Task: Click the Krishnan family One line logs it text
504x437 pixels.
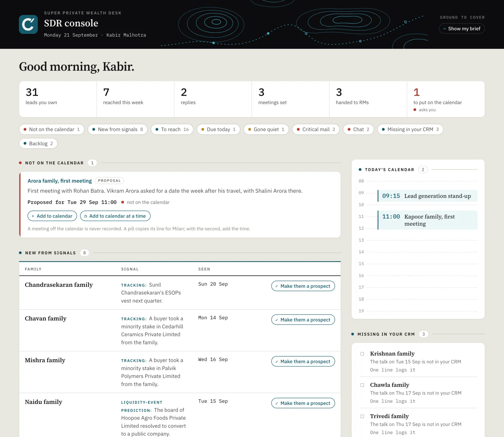Action: tap(392, 370)
